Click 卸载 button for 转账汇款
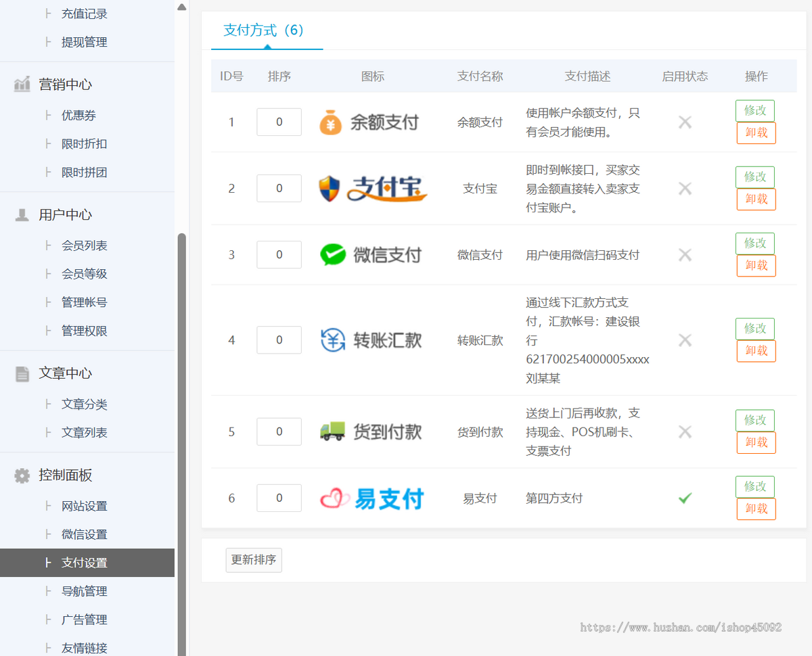 tap(757, 351)
